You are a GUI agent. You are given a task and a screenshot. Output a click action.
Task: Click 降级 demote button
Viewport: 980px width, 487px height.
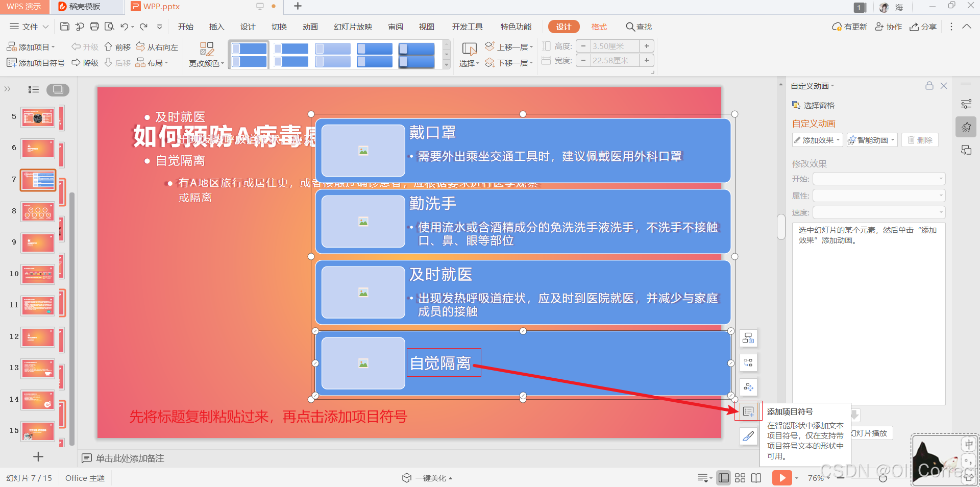tap(85, 63)
